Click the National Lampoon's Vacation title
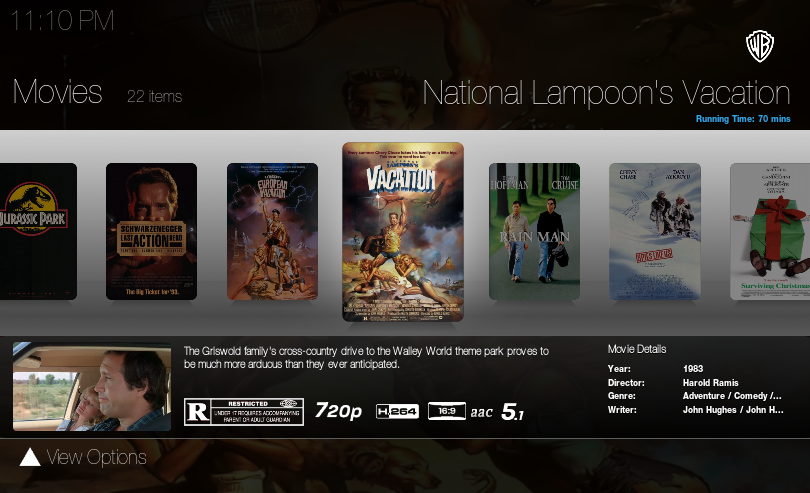810x493 pixels. pyautogui.click(x=606, y=93)
